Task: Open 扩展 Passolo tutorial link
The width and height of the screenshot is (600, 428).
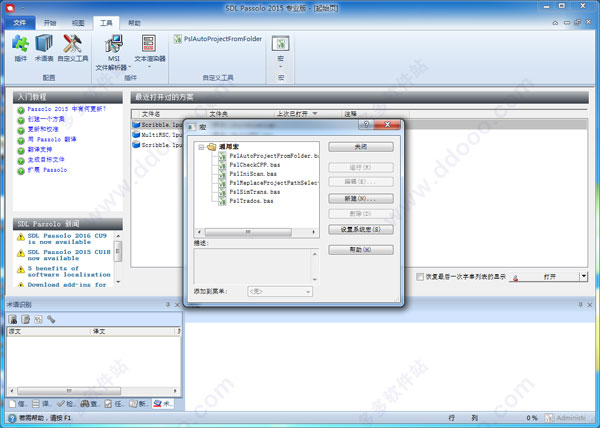Action: click(47, 170)
